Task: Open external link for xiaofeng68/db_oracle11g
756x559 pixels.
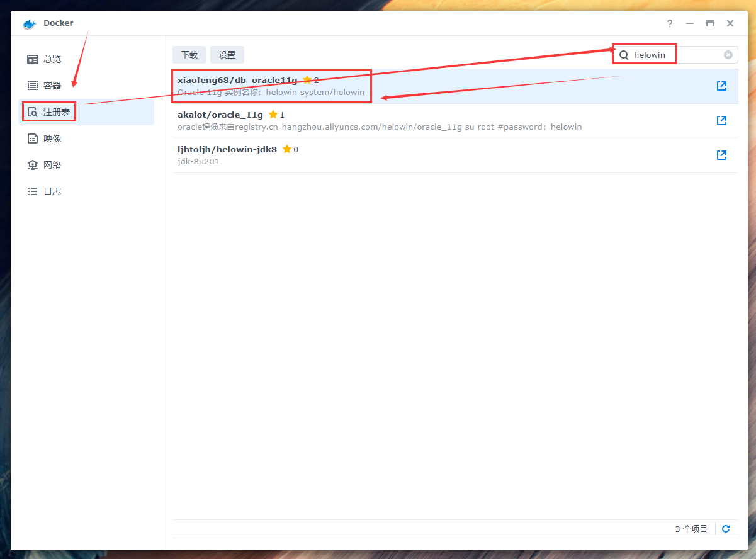Action: tap(721, 86)
